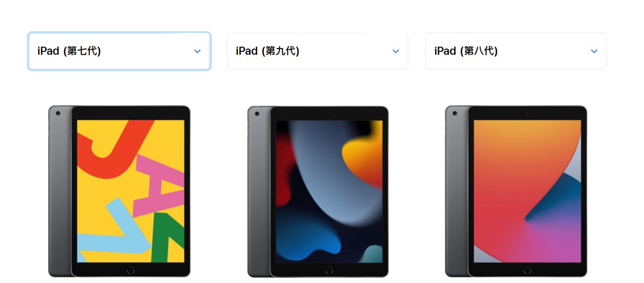Open the iPad (第八代) dropdown
The image size is (644, 283).
(516, 51)
